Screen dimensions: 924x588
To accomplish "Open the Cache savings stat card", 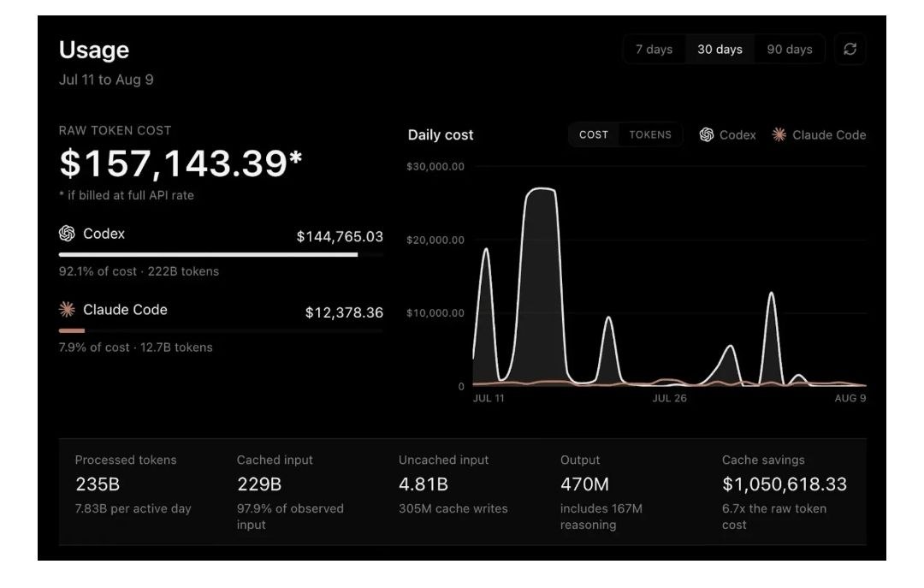I will [785, 492].
